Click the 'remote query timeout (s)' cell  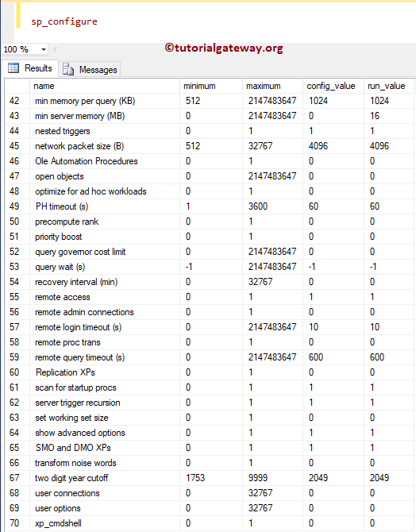(105, 357)
